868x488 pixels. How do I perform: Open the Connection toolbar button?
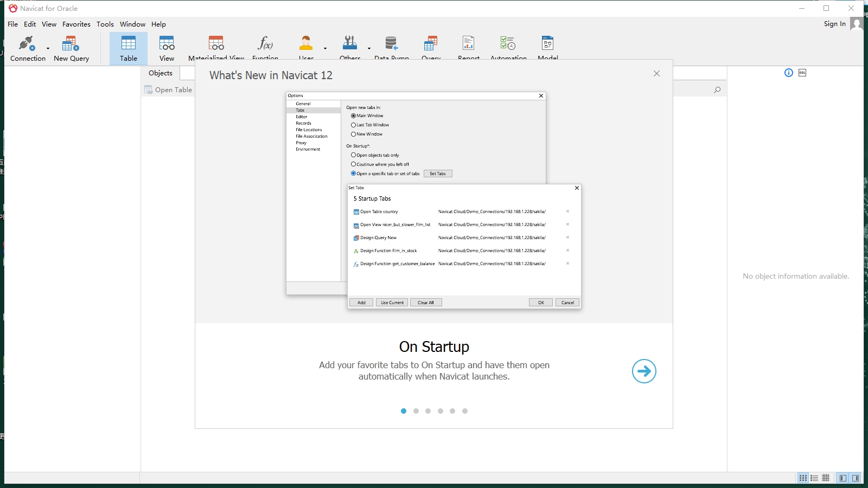click(28, 49)
